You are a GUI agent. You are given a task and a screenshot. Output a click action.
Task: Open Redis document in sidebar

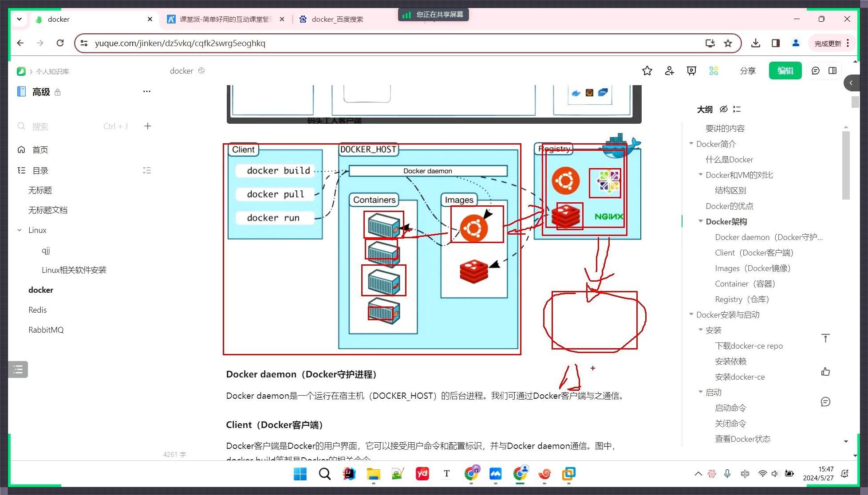pyautogui.click(x=37, y=310)
